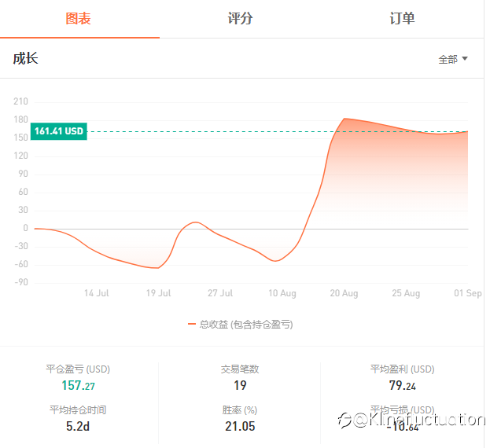Viewport: 490px width, 448px height.
Task: Select the 01 Sep date label
Action: [x=468, y=293]
